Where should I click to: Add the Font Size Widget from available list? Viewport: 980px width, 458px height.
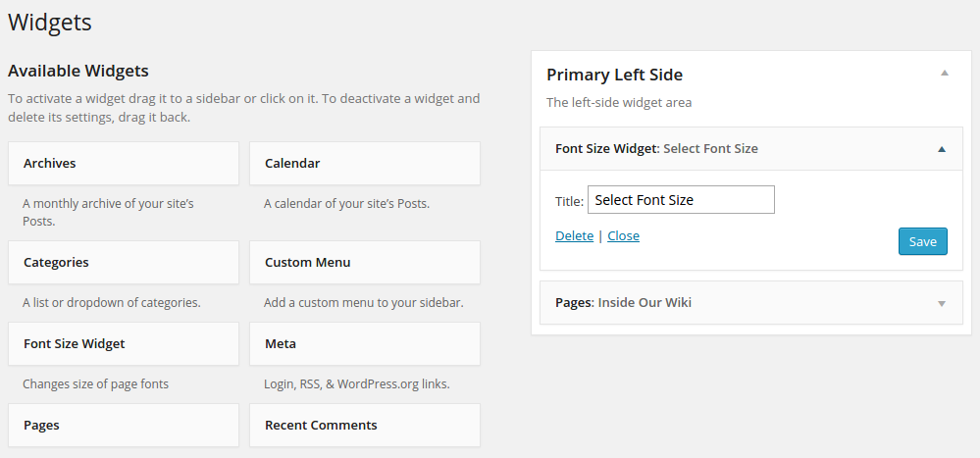(x=123, y=344)
